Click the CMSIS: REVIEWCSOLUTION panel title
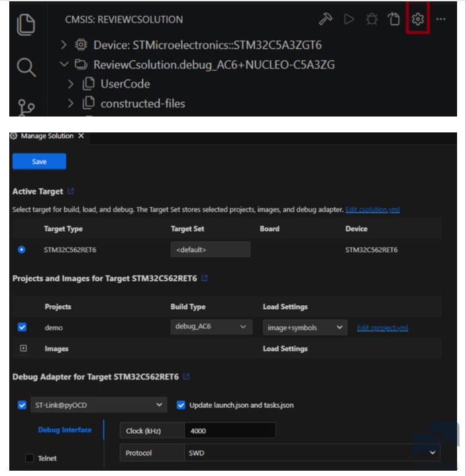 (x=124, y=19)
